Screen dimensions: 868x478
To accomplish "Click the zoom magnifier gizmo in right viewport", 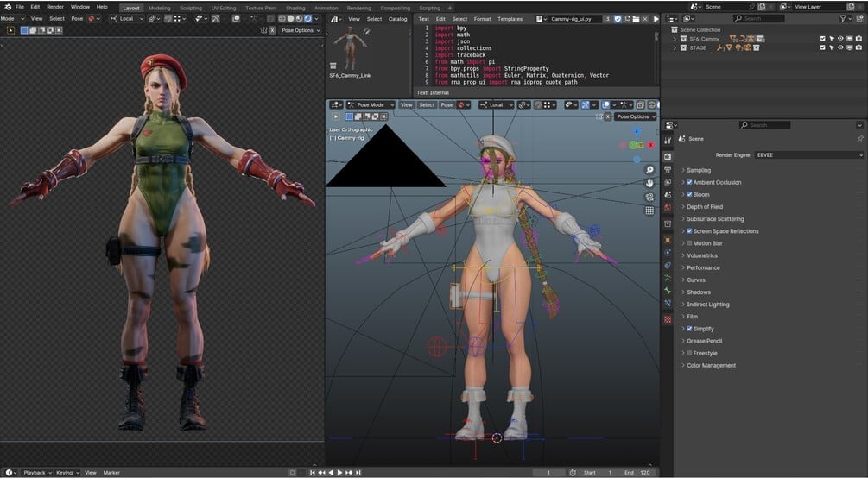I will (649, 170).
